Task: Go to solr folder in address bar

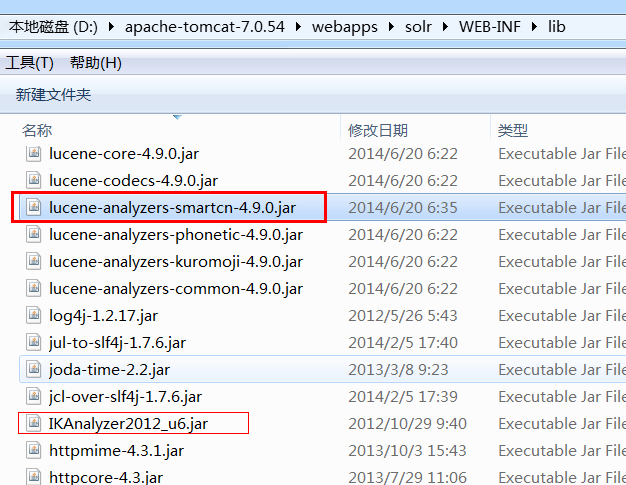Action: point(418,27)
